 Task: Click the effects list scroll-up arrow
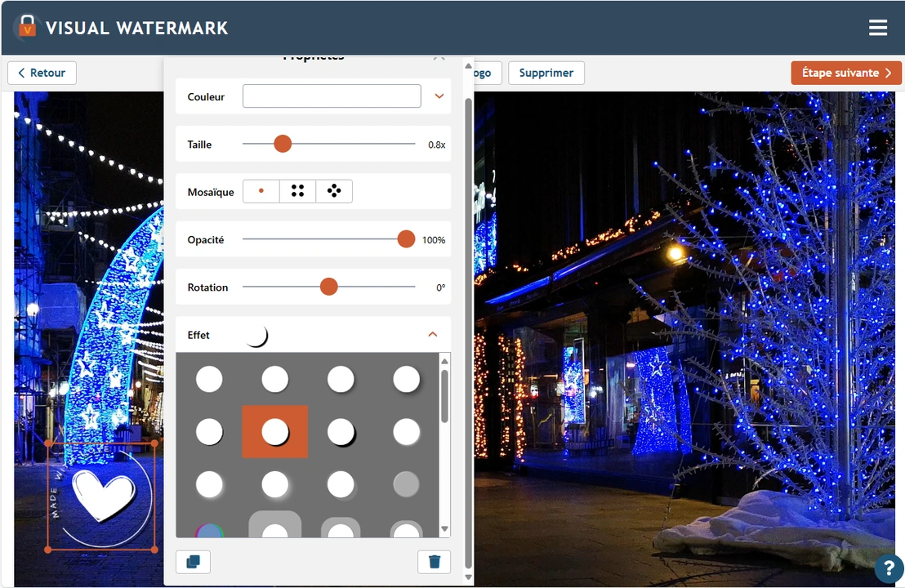(444, 361)
